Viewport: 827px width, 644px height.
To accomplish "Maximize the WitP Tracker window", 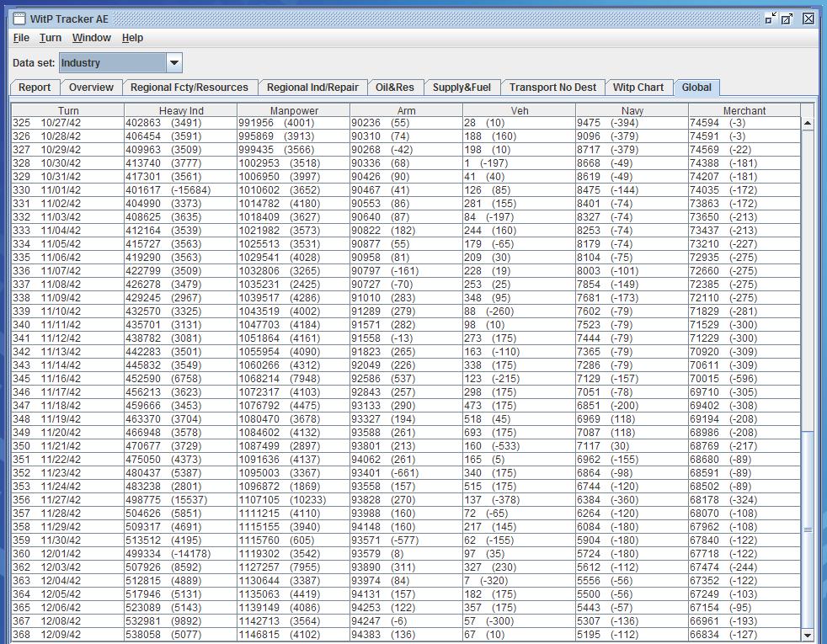I will tap(787, 19).
